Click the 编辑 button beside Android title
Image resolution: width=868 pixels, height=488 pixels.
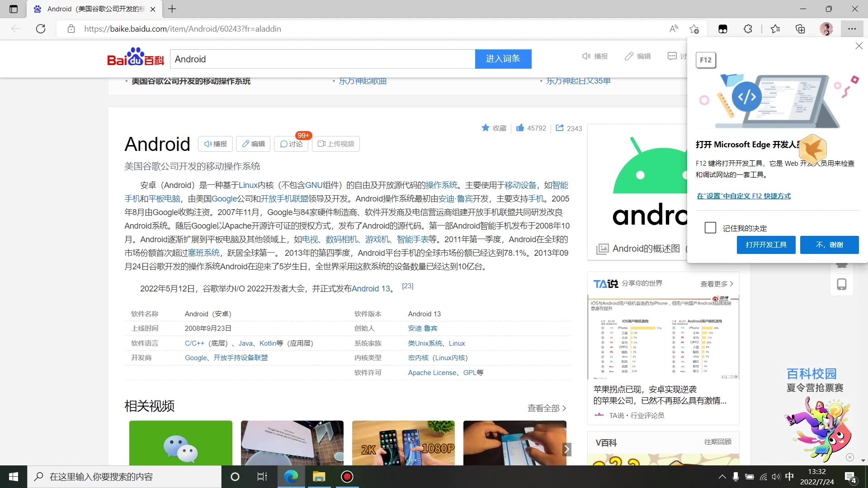click(x=254, y=144)
